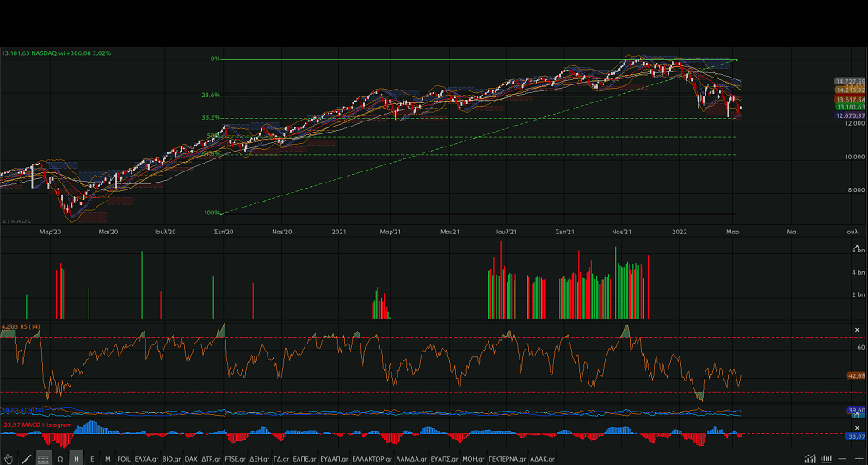
Task: Click the 38.2% Fibonacci level label
Action: pyautogui.click(x=211, y=117)
